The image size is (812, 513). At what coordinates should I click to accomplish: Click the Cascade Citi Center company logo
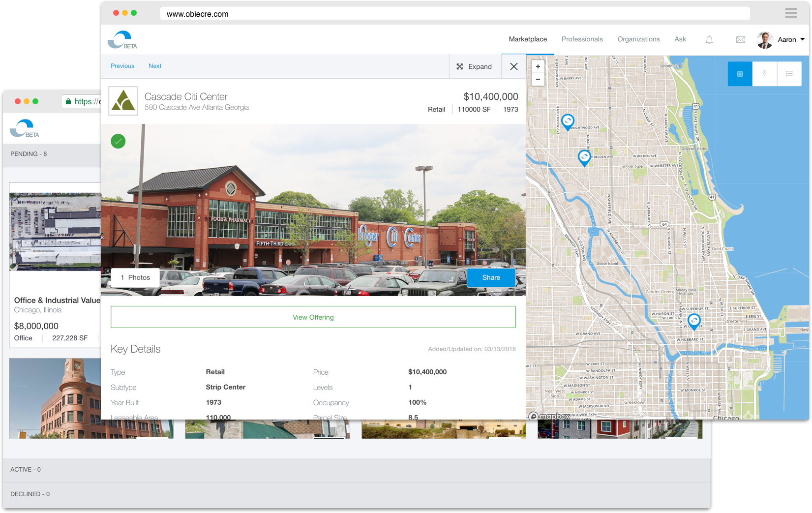click(x=123, y=101)
